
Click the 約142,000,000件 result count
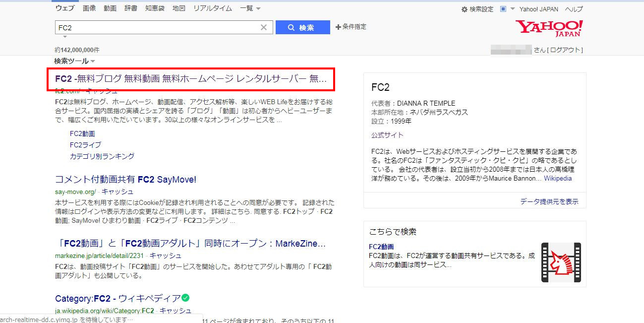(x=77, y=50)
